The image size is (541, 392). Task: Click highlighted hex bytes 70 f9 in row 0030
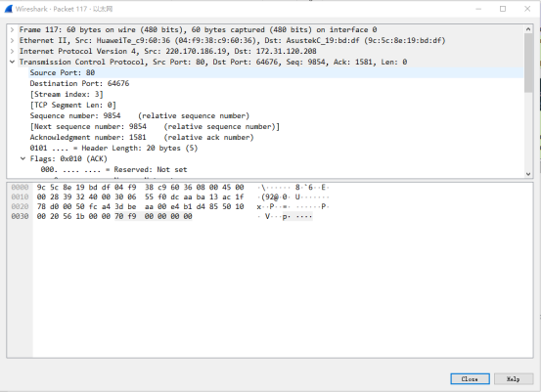pyautogui.click(x=125, y=216)
